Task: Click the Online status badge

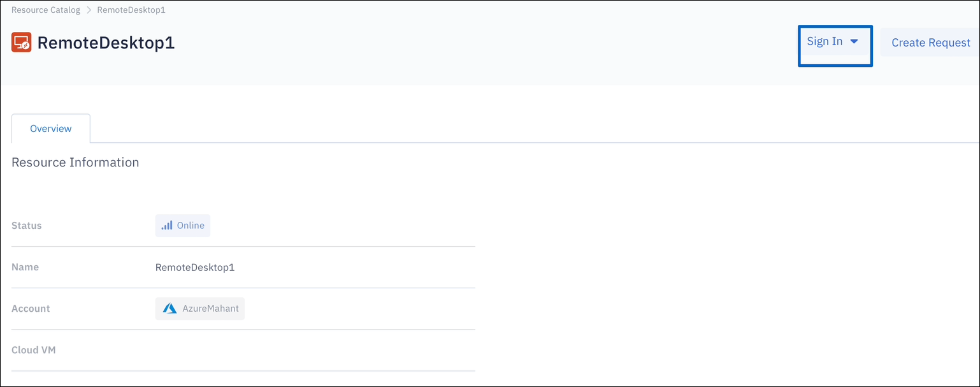Action: (x=183, y=226)
